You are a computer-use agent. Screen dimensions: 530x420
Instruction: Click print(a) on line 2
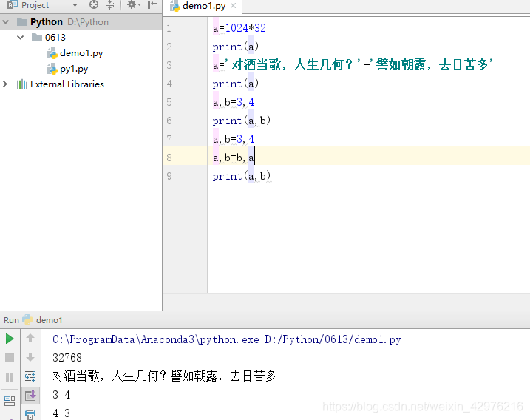tap(236, 47)
